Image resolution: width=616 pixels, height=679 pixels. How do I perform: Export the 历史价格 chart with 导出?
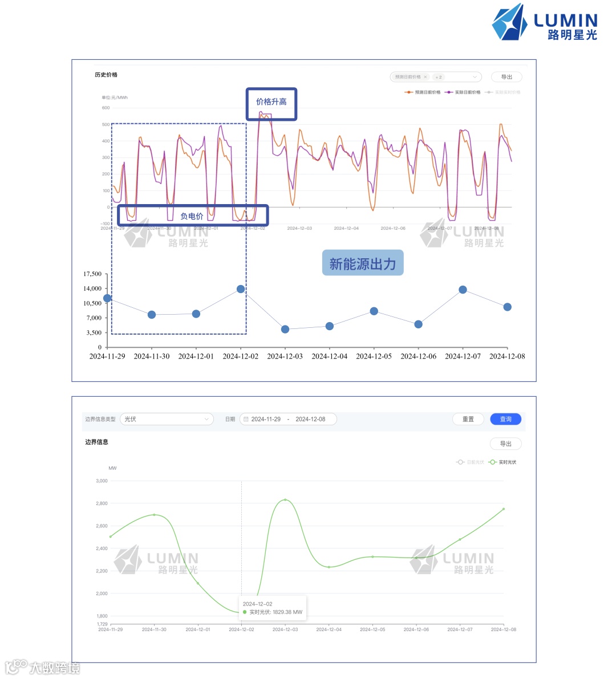click(x=506, y=77)
